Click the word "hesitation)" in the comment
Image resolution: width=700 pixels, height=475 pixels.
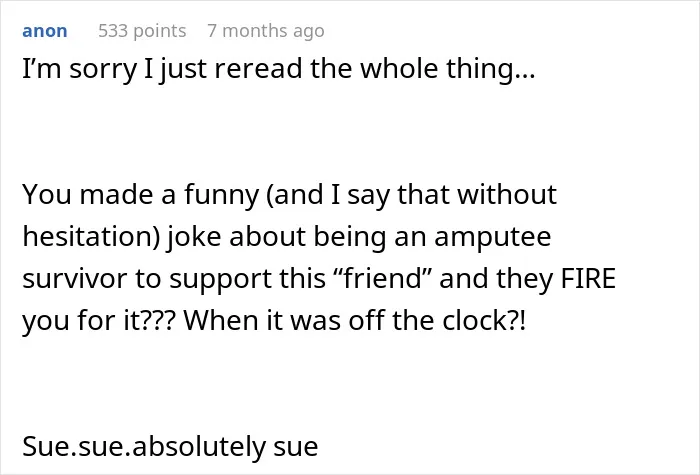tap(91, 236)
